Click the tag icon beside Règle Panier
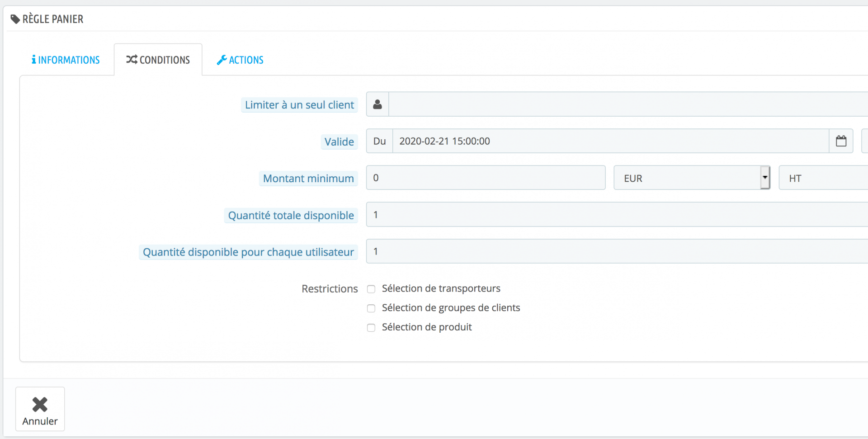This screenshot has width=868, height=439. [x=15, y=19]
